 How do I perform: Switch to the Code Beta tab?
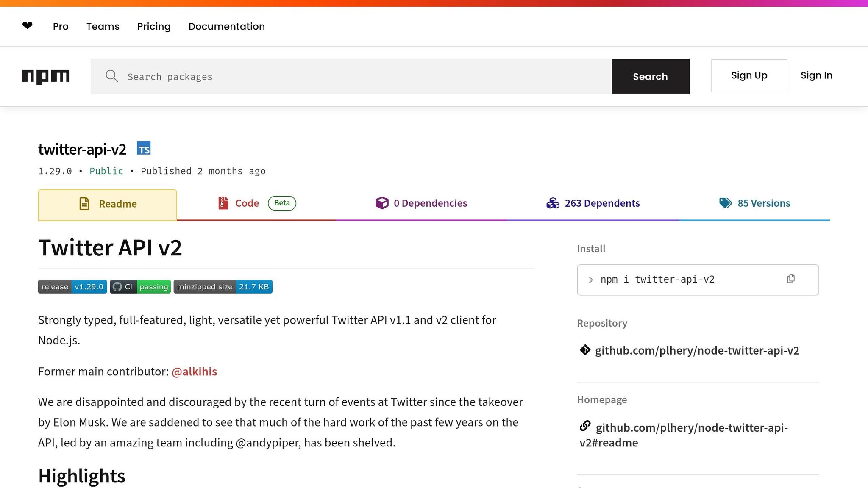pyautogui.click(x=247, y=203)
